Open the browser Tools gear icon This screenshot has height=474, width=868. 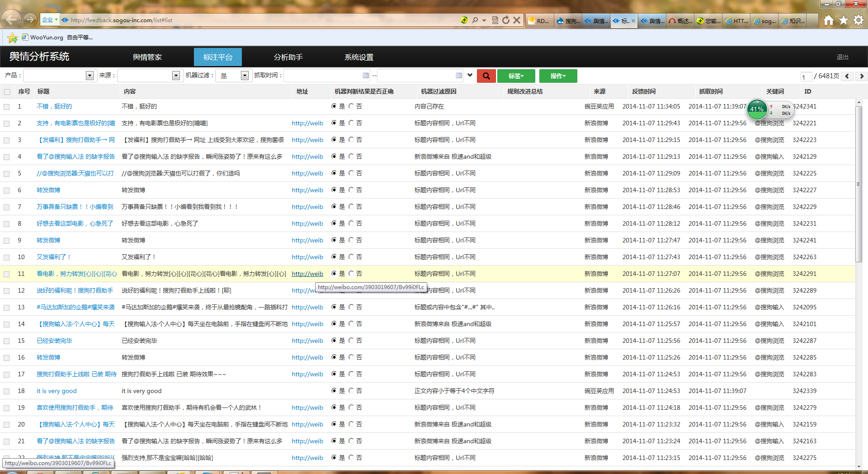tap(859, 20)
